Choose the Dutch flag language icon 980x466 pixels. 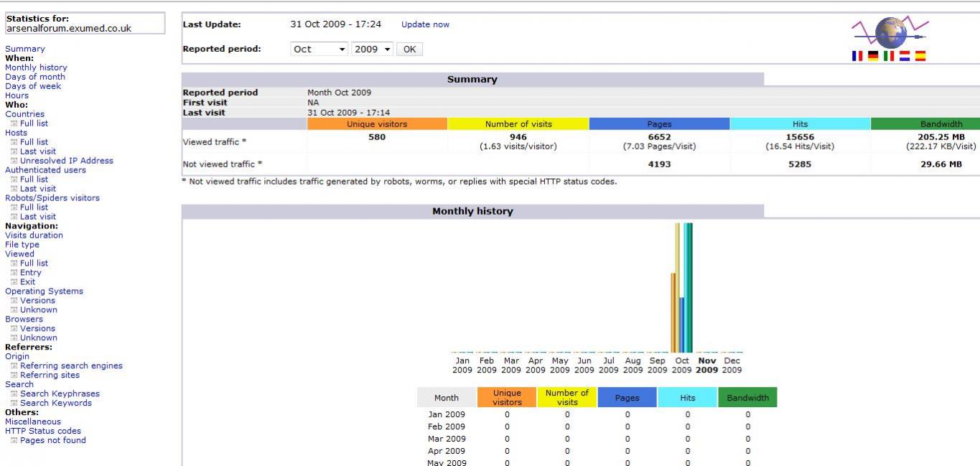point(905,56)
